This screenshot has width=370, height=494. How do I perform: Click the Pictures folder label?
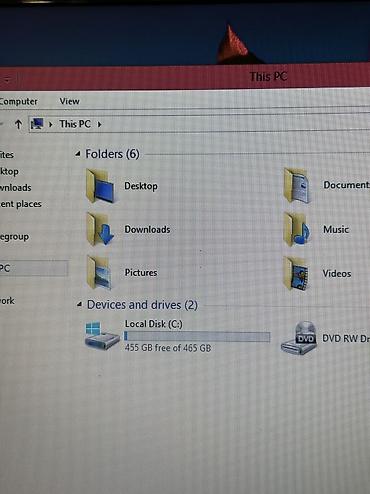(x=141, y=272)
